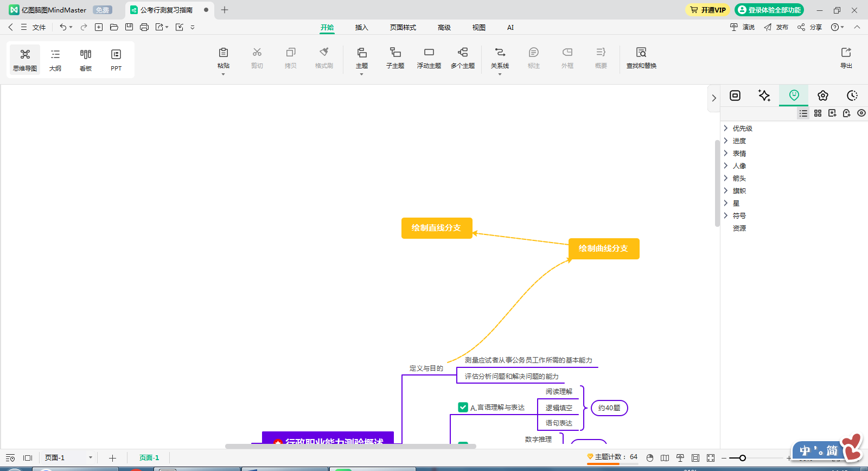Expand the 表情 mark group
The width and height of the screenshot is (868, 471).
tap(726, 153)
